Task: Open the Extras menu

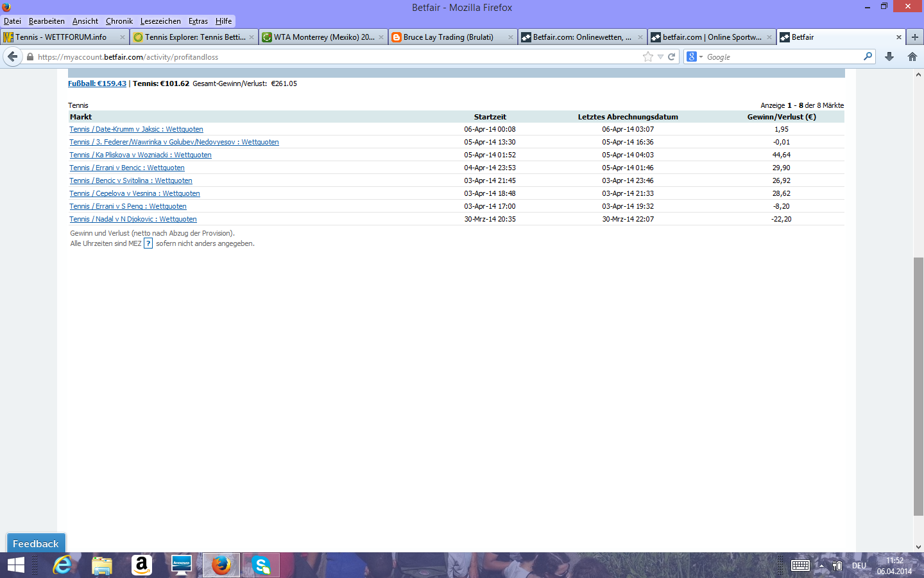Action: (198, 21)
